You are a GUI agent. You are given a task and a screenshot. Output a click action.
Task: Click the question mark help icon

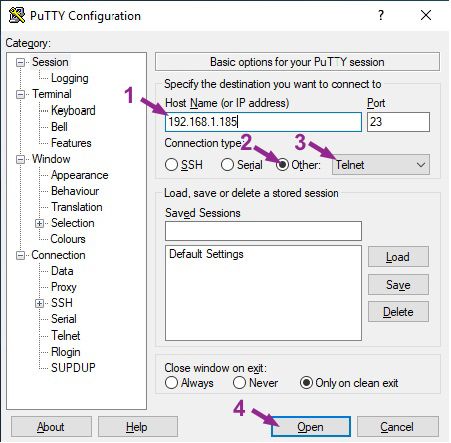pos(381,15)
